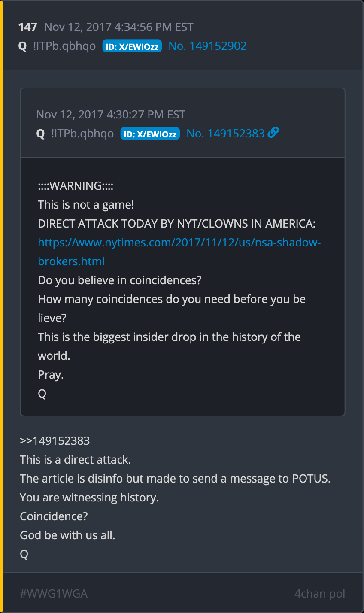The width and height of the screenshot is (364, 613).
Task: Open quoted post link No. 149152383
Action: coord(225,134)
